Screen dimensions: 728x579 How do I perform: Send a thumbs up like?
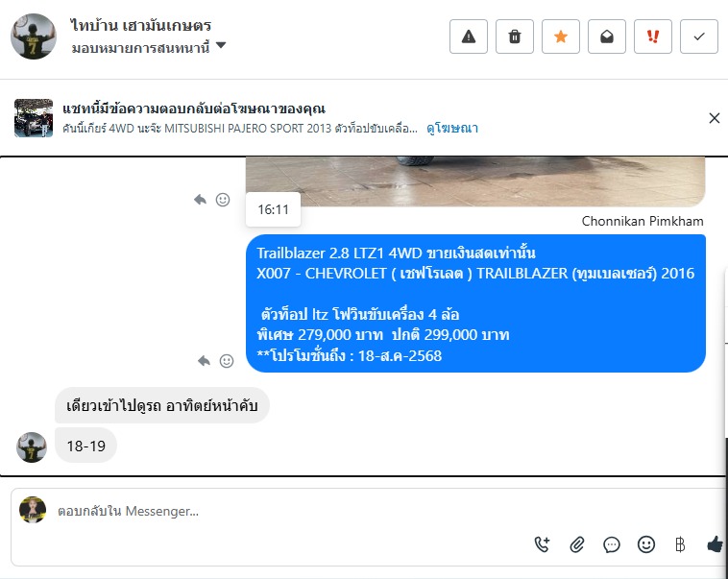715,544
